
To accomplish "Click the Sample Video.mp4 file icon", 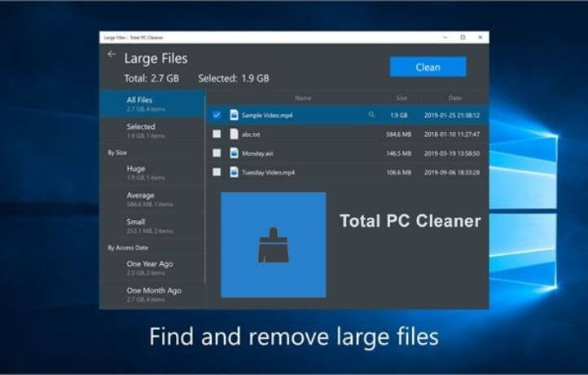I will tap(234, 115).
